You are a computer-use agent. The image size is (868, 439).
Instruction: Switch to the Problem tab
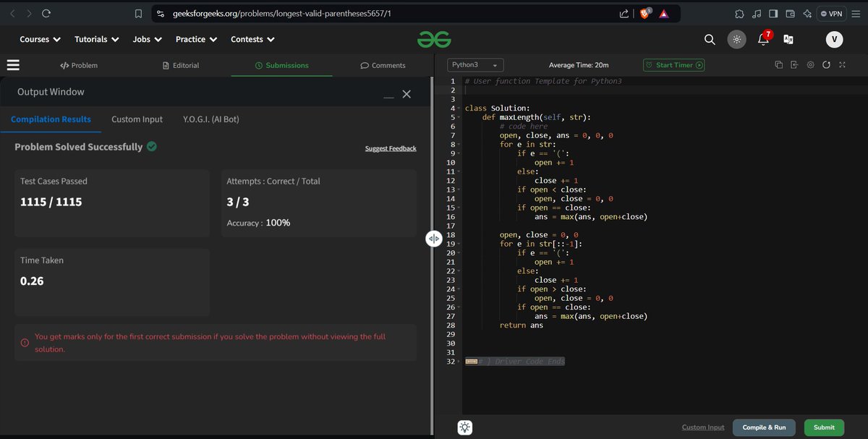[79, 65]
